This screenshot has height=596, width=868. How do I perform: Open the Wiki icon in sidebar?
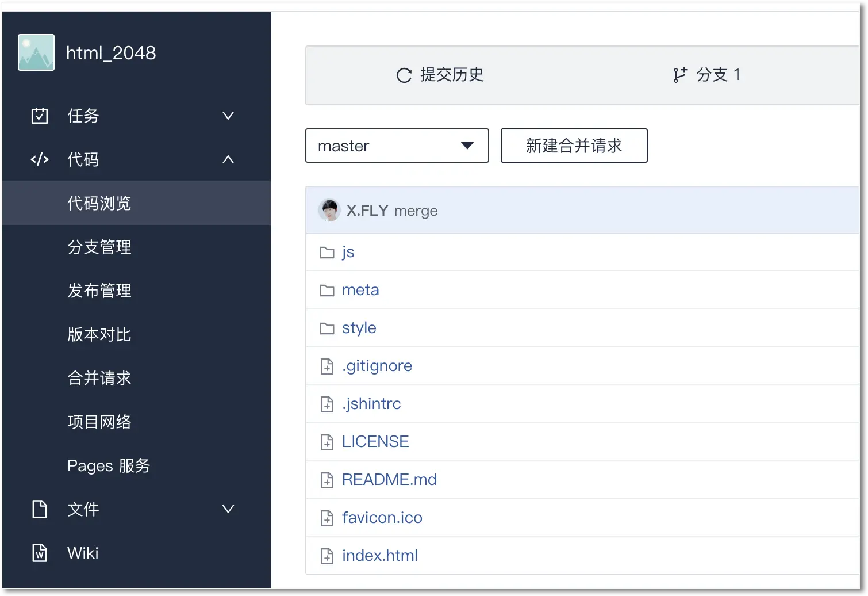pyautogui.click(x=39, y=553)
